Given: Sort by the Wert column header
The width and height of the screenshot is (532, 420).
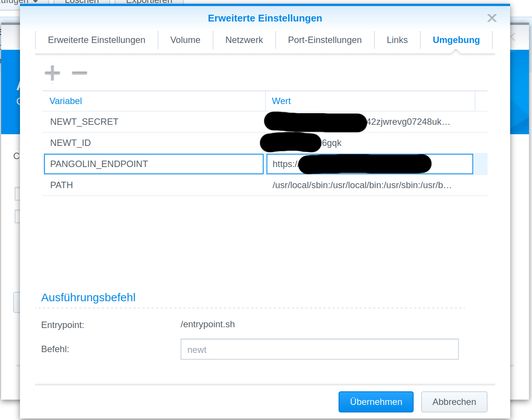Looking at the screenshot, I should pos(370,101).
